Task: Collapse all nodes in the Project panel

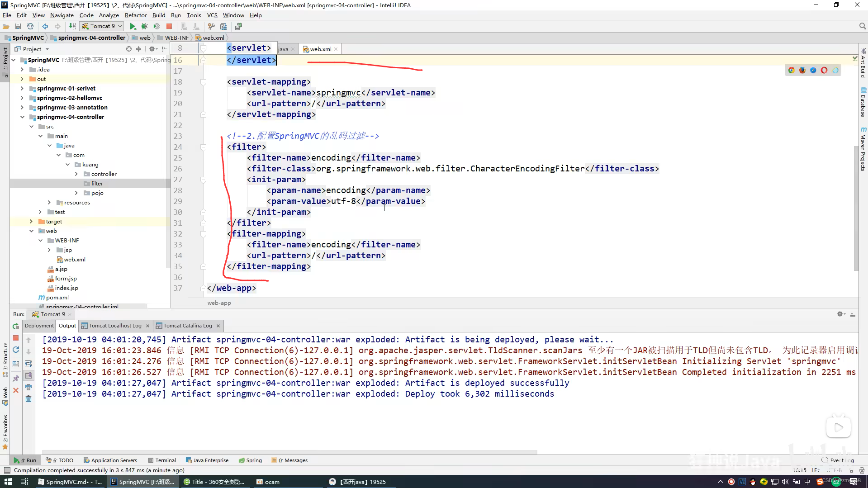Action: (x=139, y=49)
